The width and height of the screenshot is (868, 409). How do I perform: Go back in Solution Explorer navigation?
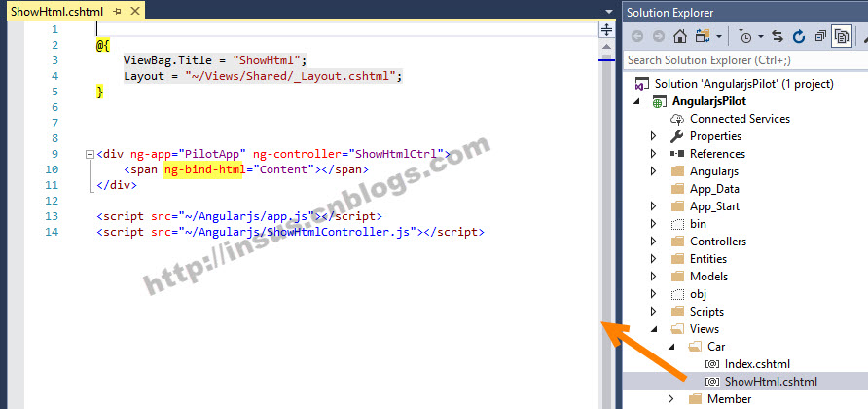coord(637,36)
